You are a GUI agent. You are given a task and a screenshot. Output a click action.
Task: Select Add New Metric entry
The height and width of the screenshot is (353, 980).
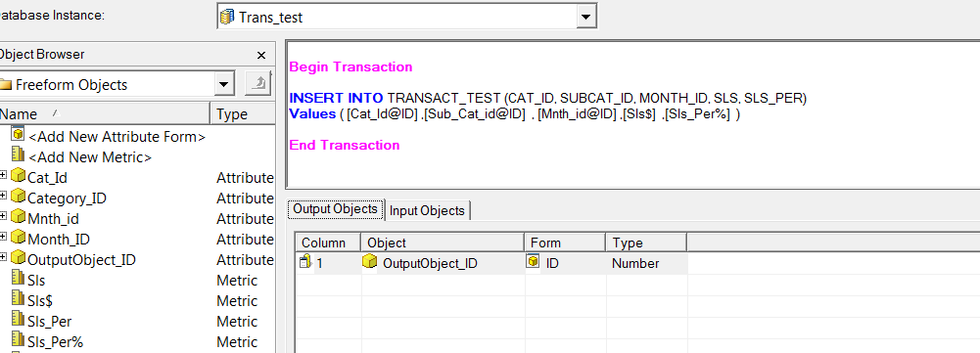[90, 156]
